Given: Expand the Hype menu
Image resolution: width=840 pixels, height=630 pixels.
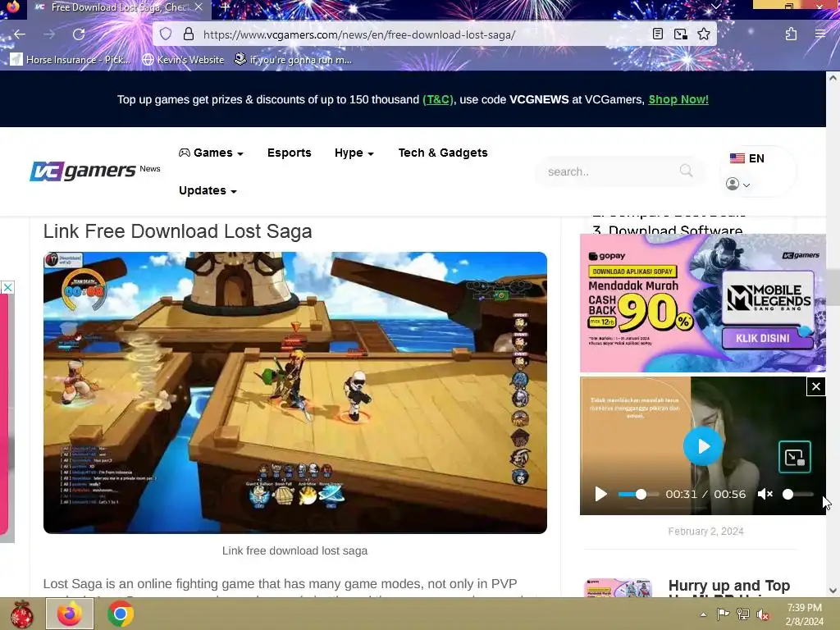Looking at the screenshot, I should tap(354, 153).
